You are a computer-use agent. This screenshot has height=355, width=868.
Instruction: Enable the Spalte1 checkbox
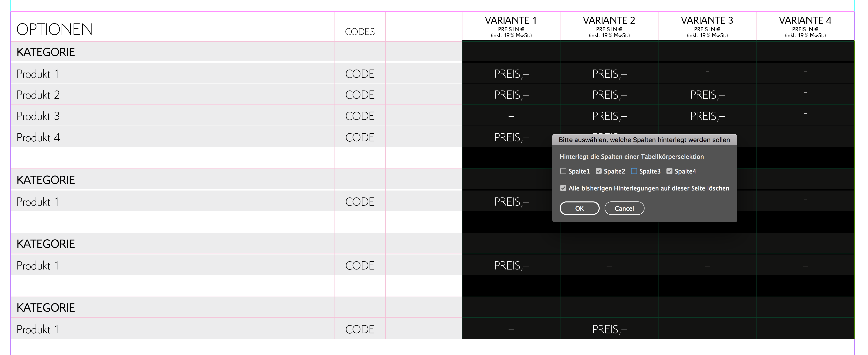563,171
